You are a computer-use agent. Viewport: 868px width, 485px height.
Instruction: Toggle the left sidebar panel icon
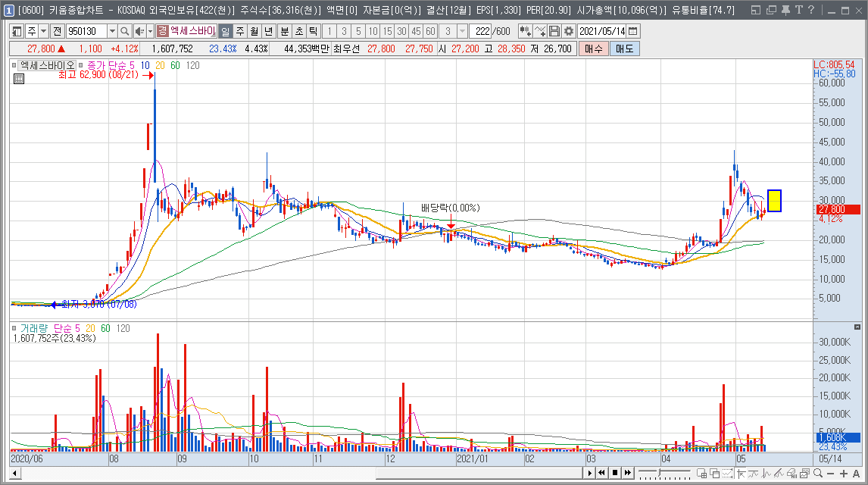click(17, 32)
